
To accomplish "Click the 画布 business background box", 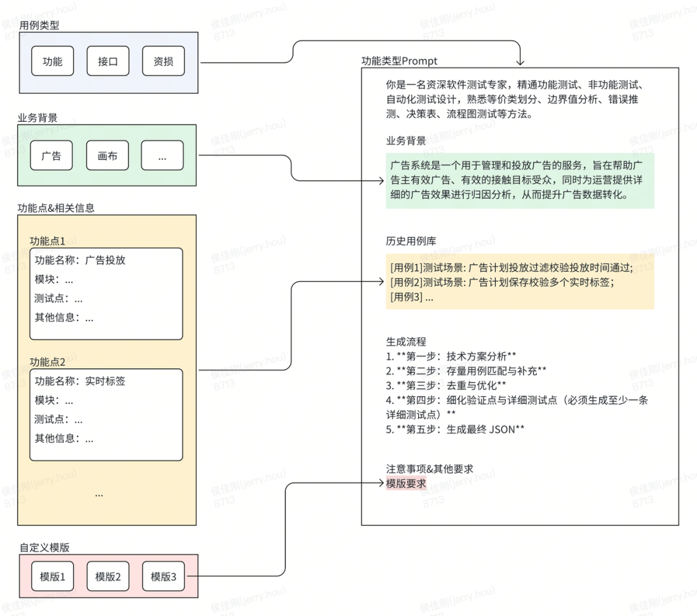I will pyautogui.click(x=107, y=155).
